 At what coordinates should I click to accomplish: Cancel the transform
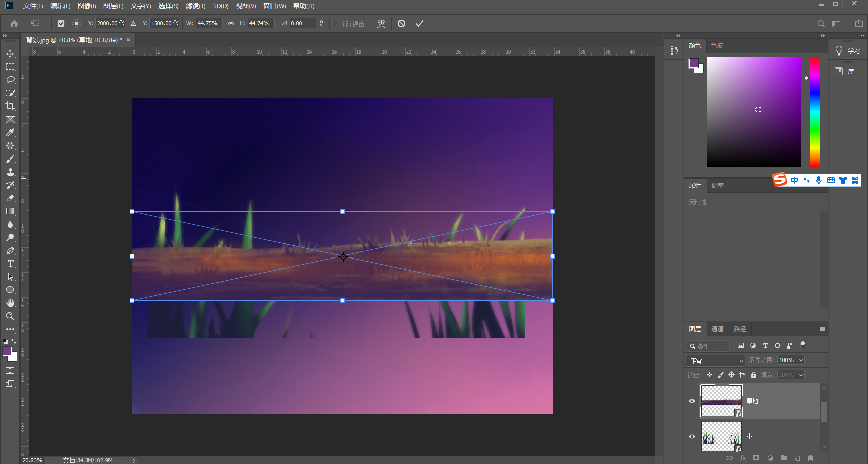tap(401, 24)
